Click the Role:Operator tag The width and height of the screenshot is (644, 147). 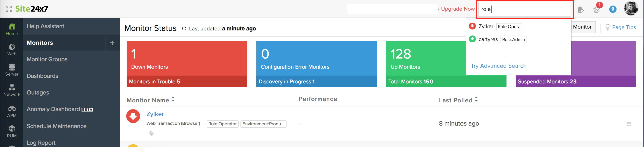tap(222, 124)
